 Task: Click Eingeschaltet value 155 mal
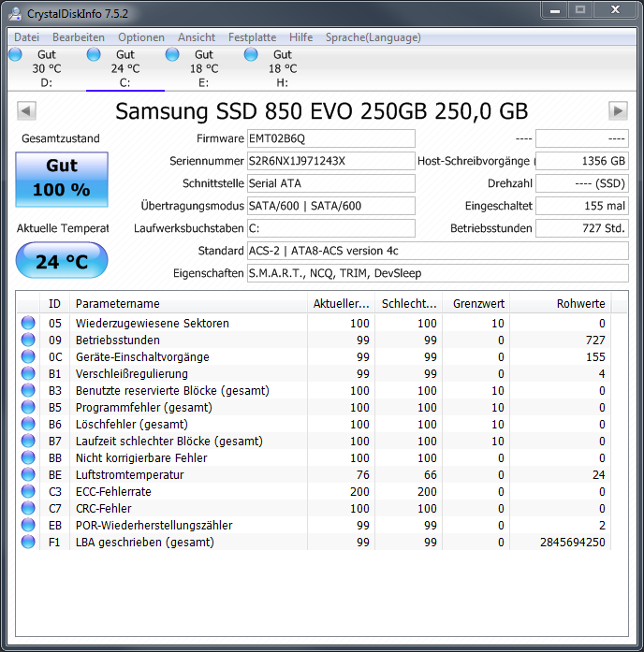pos(582,206)
